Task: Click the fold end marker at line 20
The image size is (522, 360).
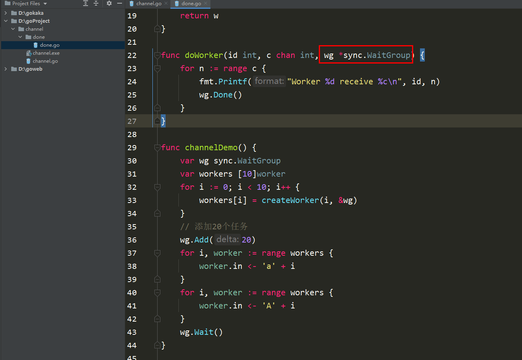Action: [x=157, y=29]
